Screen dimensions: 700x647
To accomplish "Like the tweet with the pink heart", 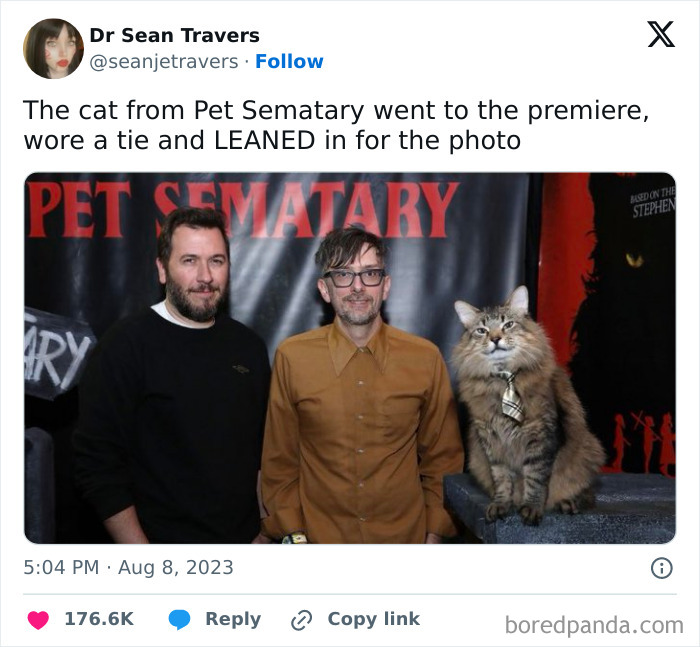I will (38, 620).
